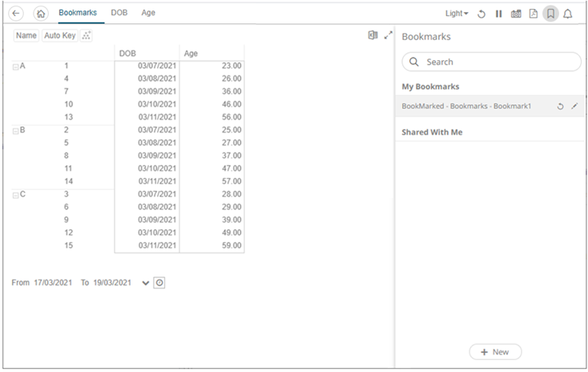Click the From date 17/03/2021

click(53, 283)
